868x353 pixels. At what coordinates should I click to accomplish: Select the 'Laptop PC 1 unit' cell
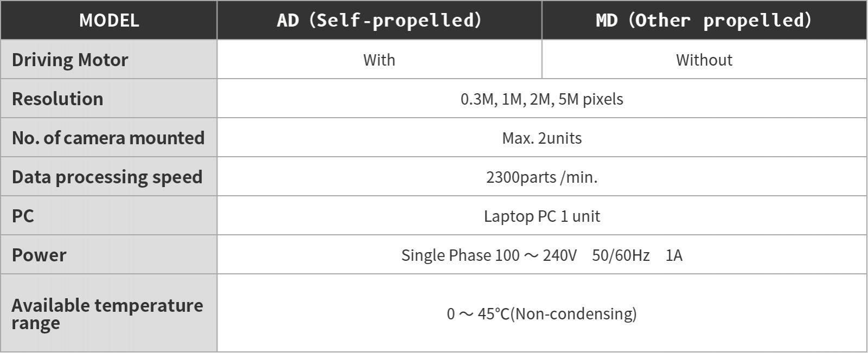tap(541, 216)
